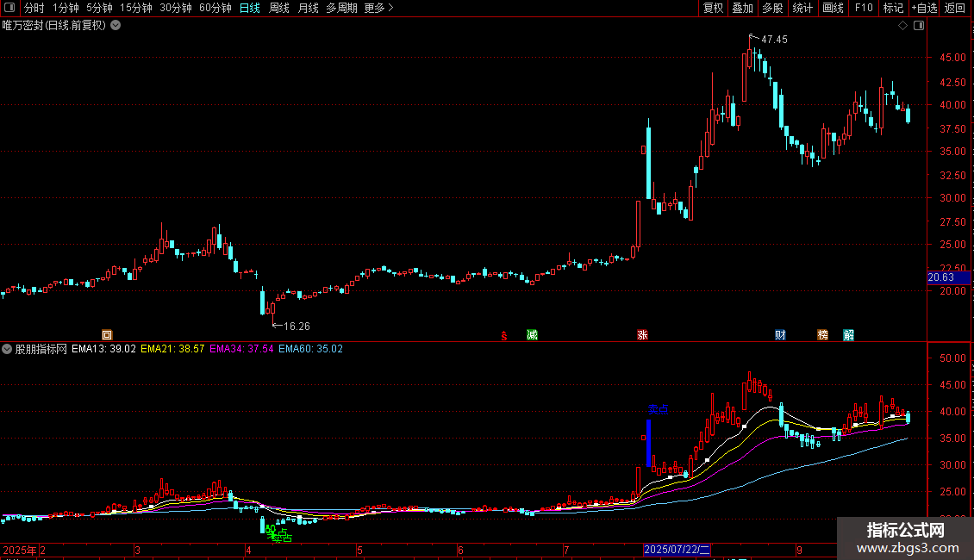Click the EMA60: 35.02 legend value

click(x=310, y=349)
